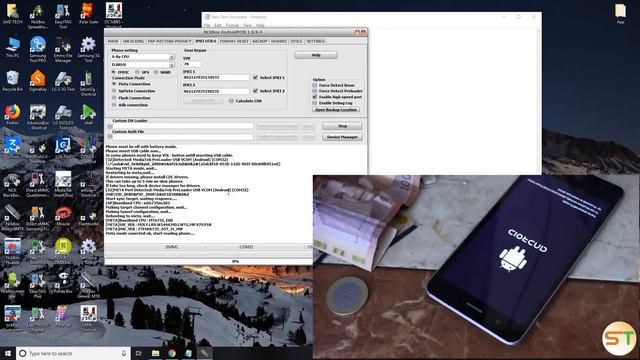Open Task View on the taskbar
Image resolution: width=640 pixels, height=360 pixels.
click(x=138, y=353)
